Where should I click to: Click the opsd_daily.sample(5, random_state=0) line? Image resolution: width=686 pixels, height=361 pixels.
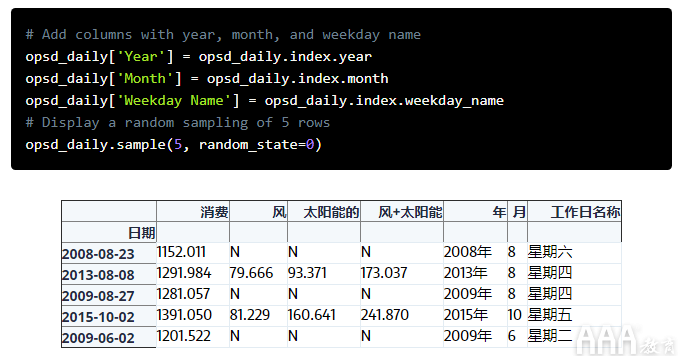point(174,144)
